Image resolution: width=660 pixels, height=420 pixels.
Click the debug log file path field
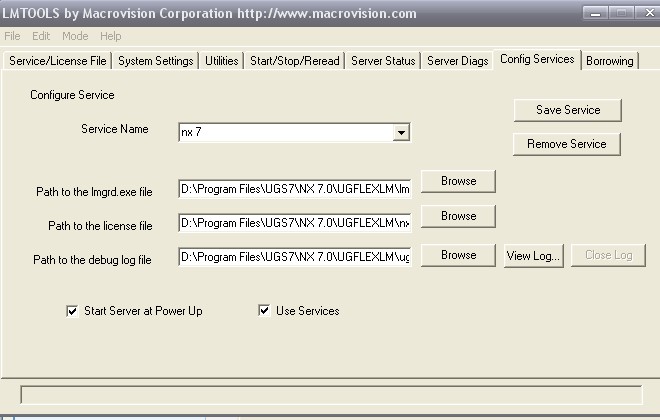click(x=295, y=257)
